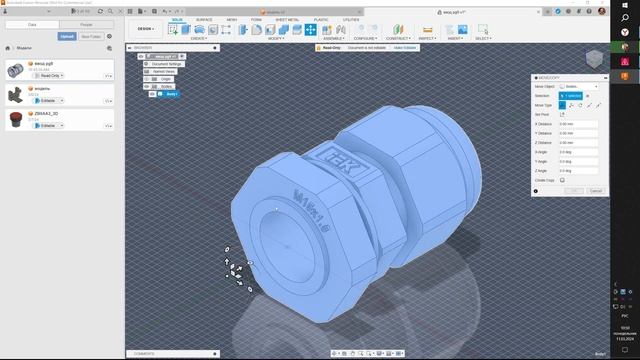Click Cancel in Move/Copy dialog
640x360 pixels.
(x=596, y=191)
